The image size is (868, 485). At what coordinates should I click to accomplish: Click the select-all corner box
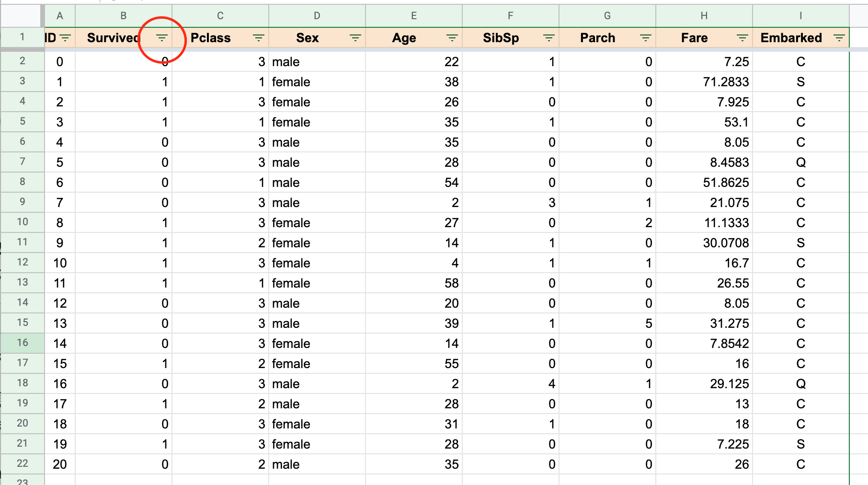[23, 16]
